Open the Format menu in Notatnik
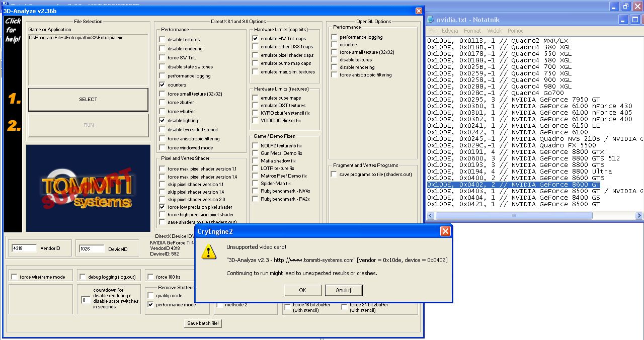This screenshot has height=340, width=644. (x=472, y=31)
